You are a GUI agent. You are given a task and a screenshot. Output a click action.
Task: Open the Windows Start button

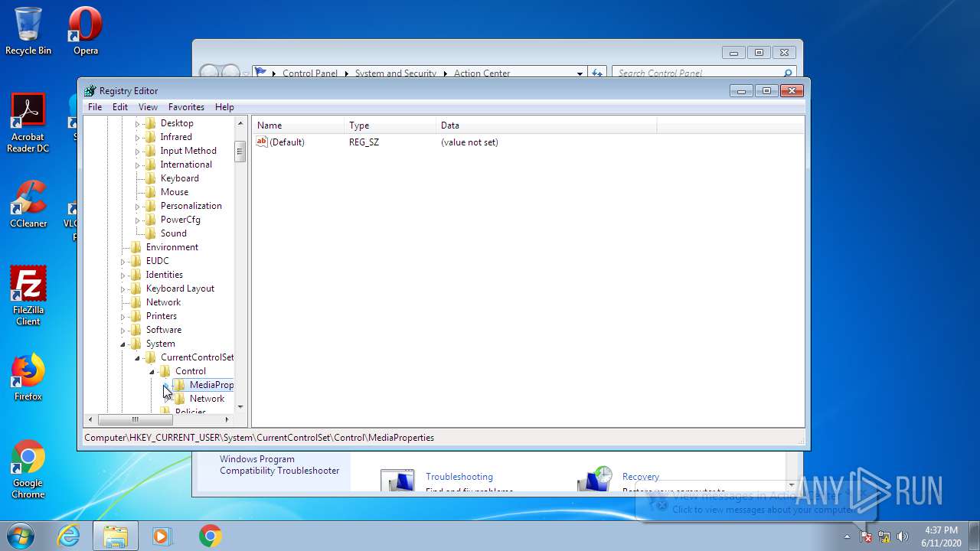coord(20,536)
